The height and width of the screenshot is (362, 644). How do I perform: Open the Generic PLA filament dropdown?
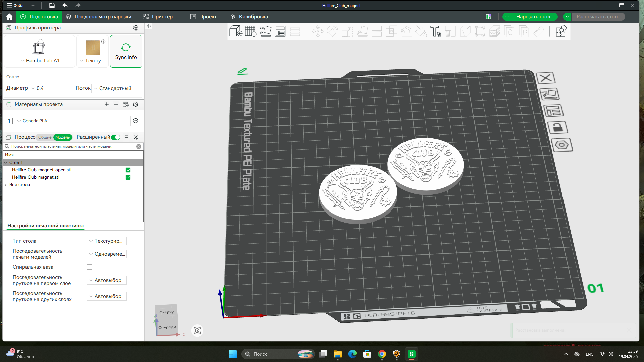[73, 121]
